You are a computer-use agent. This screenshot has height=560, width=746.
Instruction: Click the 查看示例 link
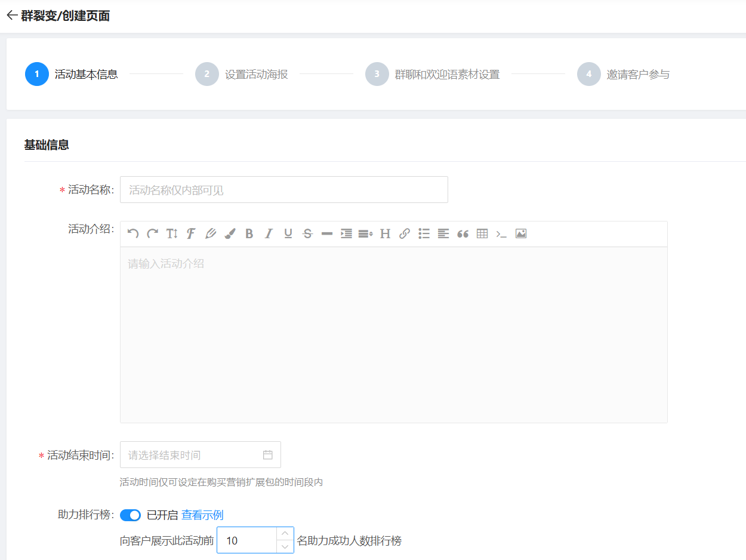click(x=202, y=515)
